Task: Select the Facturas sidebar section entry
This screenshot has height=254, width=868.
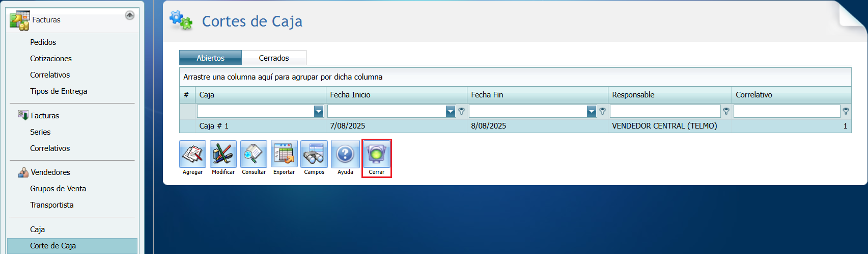Action: [45, 116]
